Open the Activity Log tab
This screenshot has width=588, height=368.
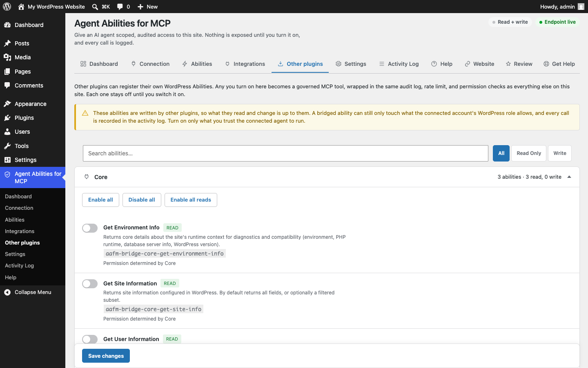click(399, 64)
